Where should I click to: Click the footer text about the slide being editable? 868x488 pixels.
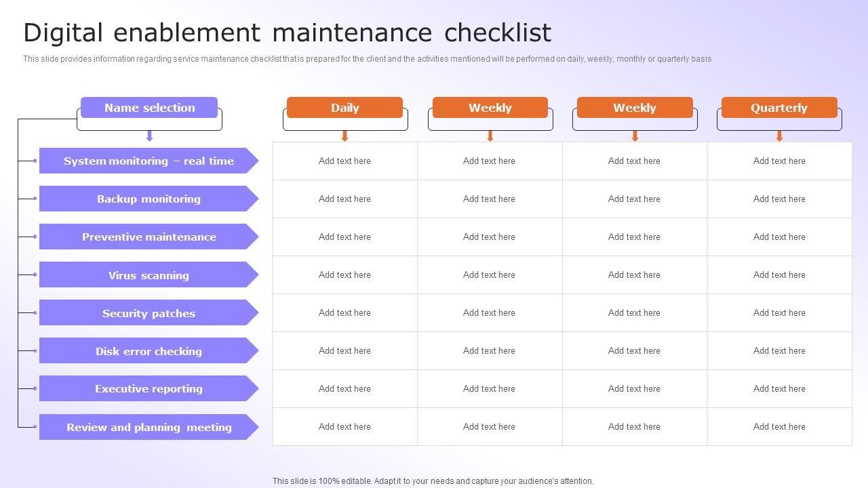click(x=433, y=481)
